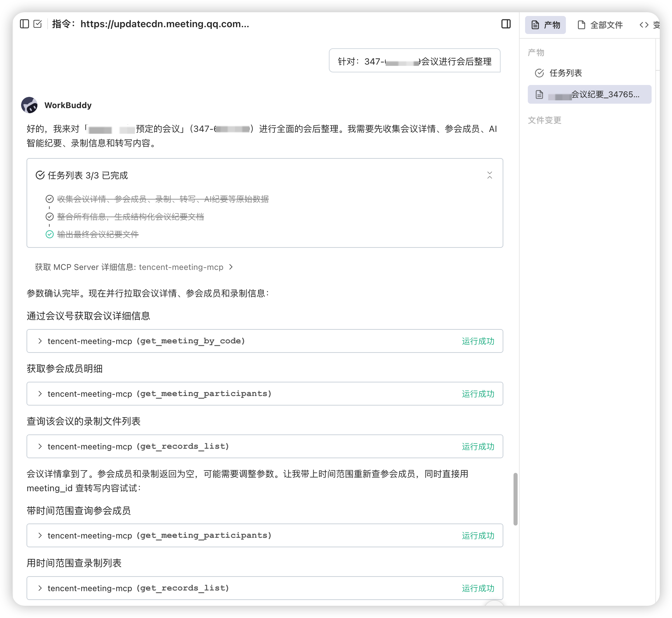Click the circle check icon beside 任务列表 artifact

539,73
